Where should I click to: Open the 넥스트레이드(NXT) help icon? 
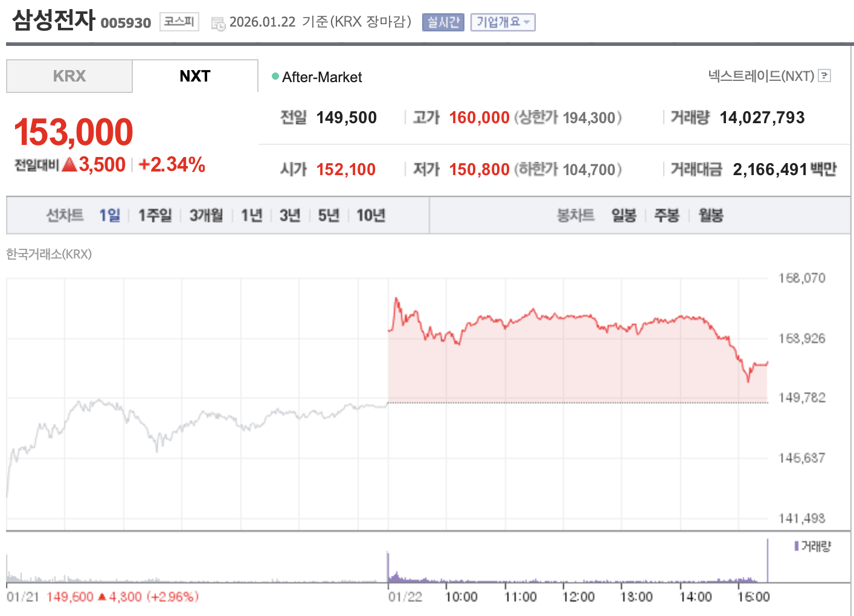[x=824, y=75]
